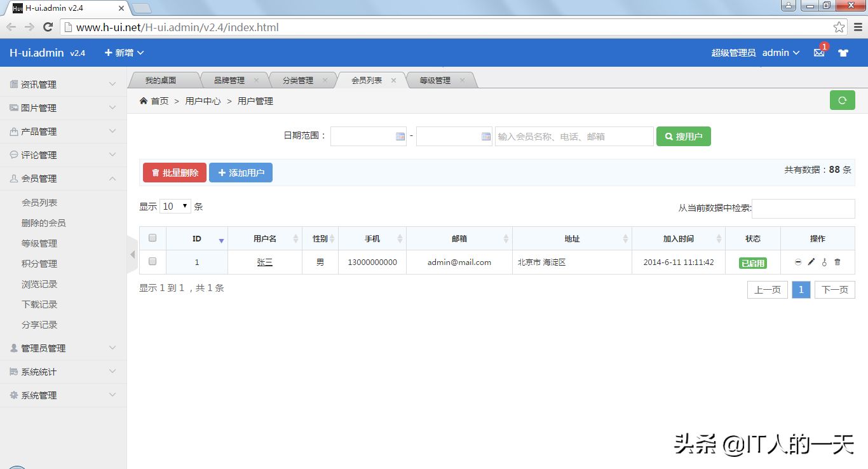Sort the table by ID column
The width and height of the screenshot is (868, 469).
point(197,238)
